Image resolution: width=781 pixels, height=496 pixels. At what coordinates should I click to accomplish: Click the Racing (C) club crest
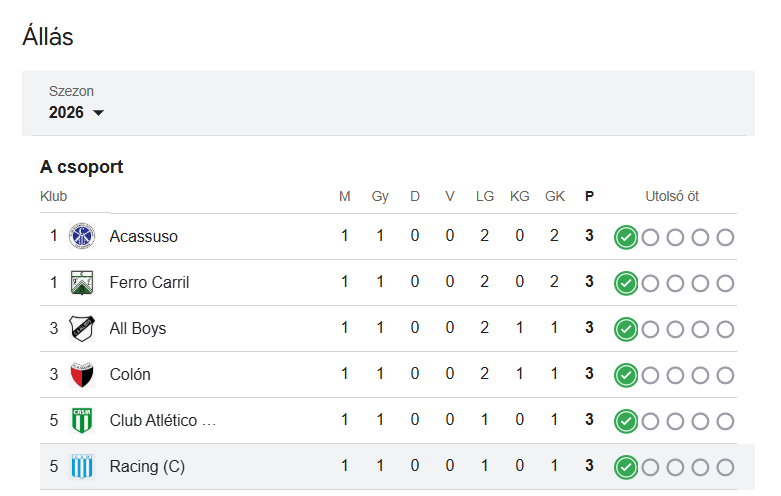pyautogui.click(x=81, y=467)
